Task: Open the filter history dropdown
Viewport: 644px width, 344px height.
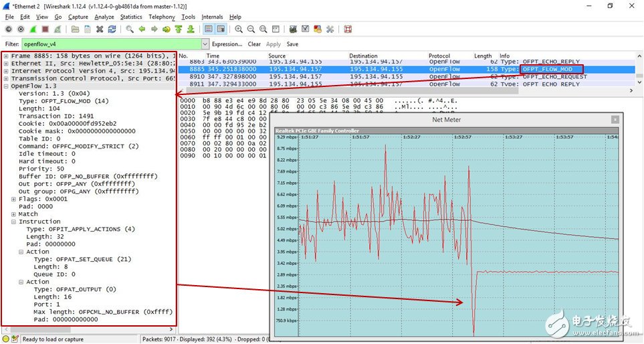Action: pos(205,44)
